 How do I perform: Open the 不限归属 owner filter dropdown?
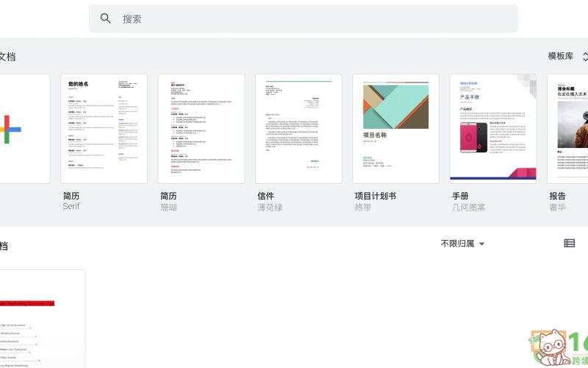pos(463,244)
